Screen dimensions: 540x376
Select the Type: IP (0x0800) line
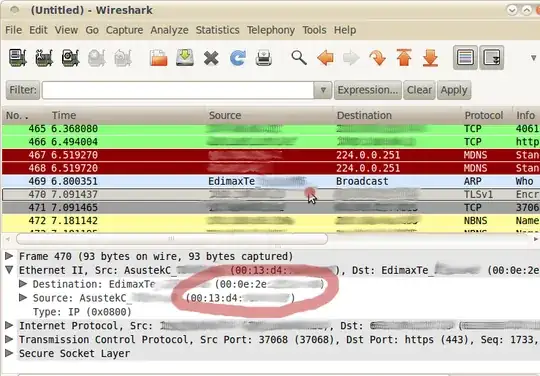[82, 312]
